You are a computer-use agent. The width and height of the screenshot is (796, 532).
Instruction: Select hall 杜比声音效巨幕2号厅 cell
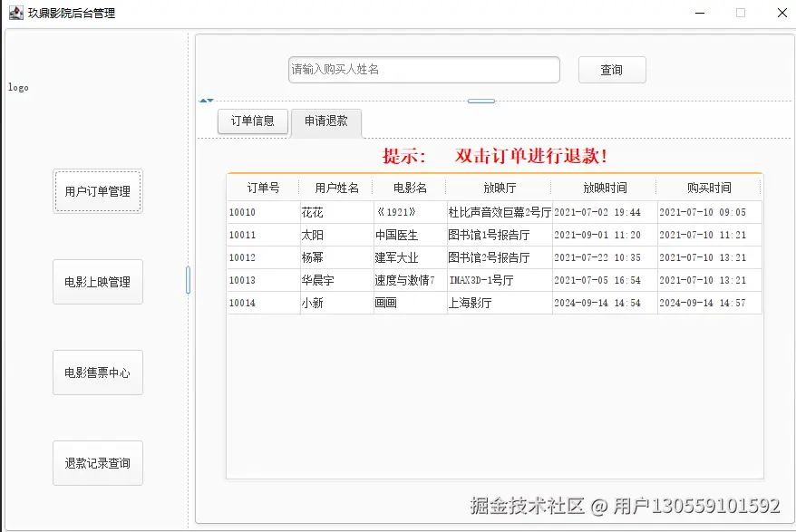pyautogui.click(x=500, y=212)
